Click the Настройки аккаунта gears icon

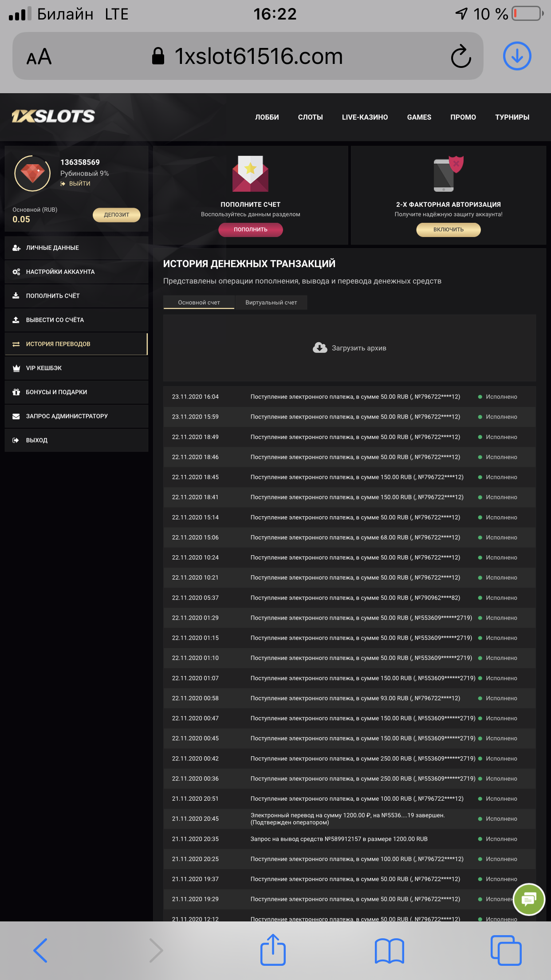point(16,272)
